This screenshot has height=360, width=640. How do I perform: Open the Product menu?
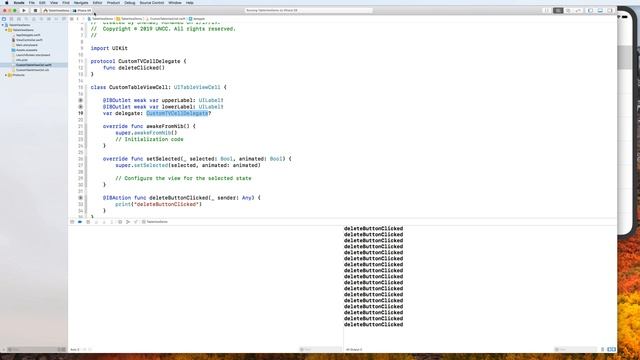pos(113,3)
